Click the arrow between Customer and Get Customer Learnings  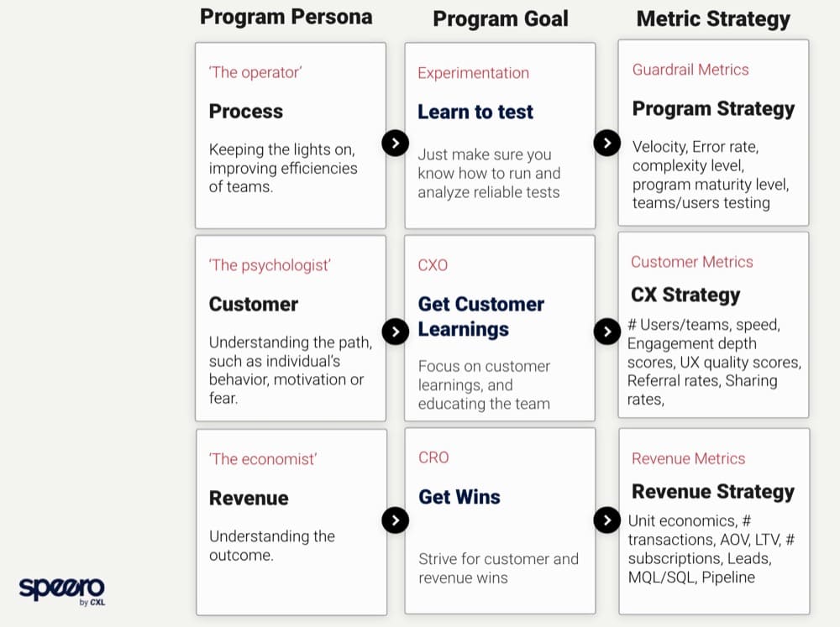tap(395, 331)
